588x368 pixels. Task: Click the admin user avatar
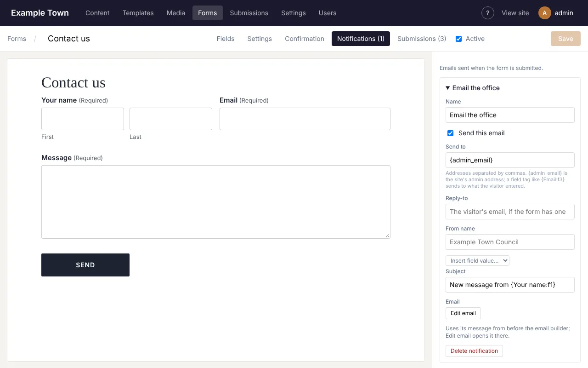544,13
